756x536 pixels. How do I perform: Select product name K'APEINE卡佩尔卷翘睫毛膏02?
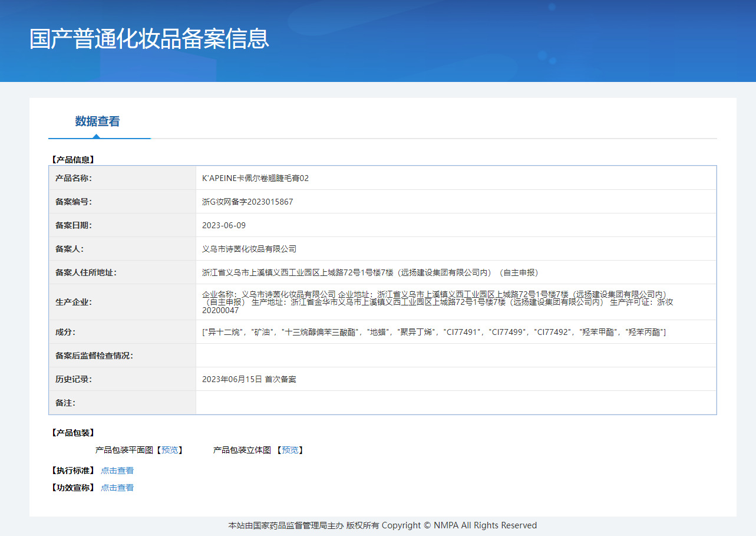(x=255, y=178)
